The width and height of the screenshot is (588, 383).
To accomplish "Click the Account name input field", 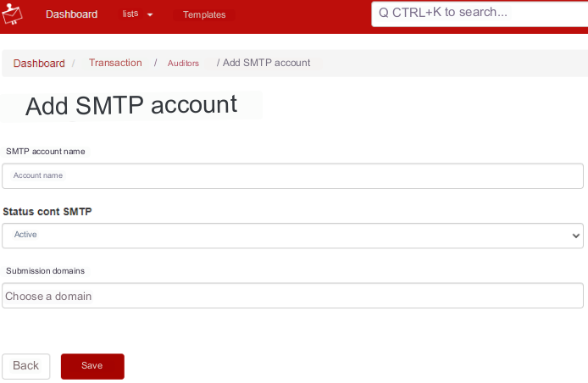I will [x=292, y=176].
